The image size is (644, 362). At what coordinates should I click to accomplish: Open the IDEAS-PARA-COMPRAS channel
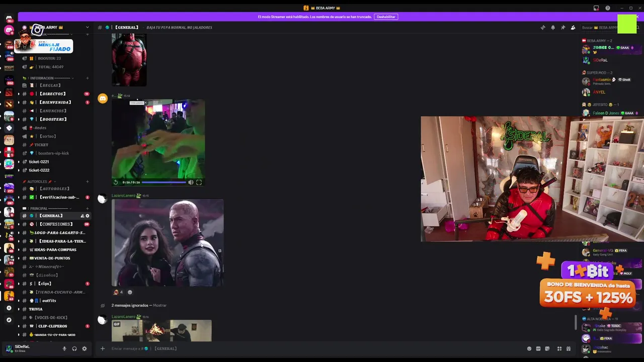[55, 249]
